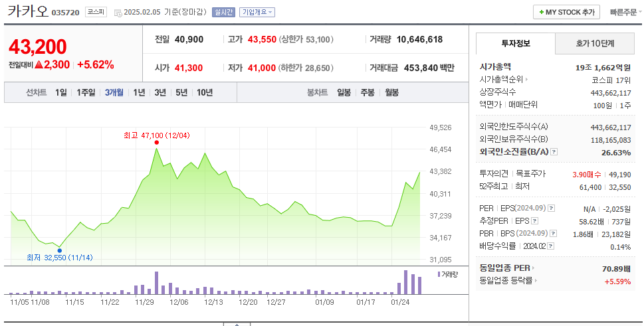Click the current price 43,200
The width and height of the screenshot is (644, 326).
tap(37, 46)
